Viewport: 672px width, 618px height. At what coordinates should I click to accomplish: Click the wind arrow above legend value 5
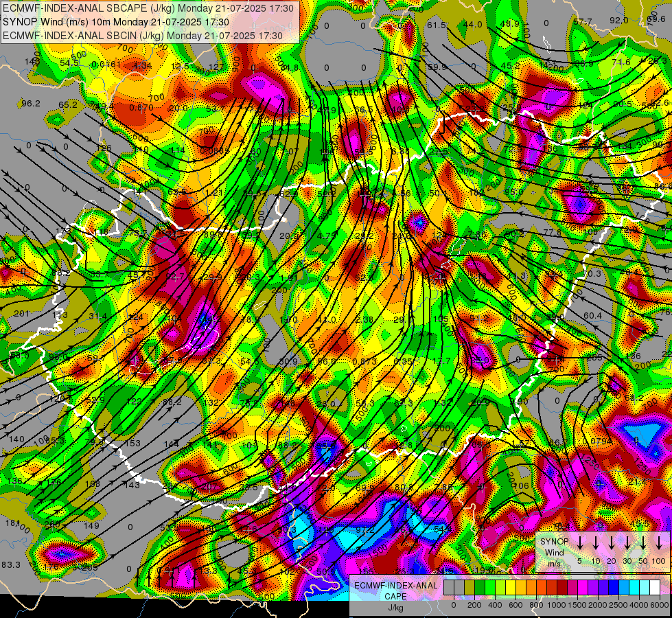coord(580,543)
